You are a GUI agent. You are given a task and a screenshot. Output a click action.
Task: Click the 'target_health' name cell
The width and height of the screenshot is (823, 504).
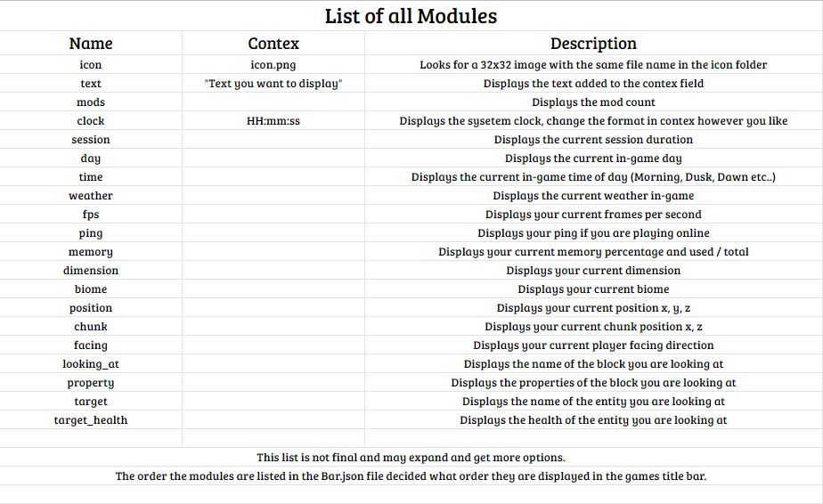click(91, 420)
